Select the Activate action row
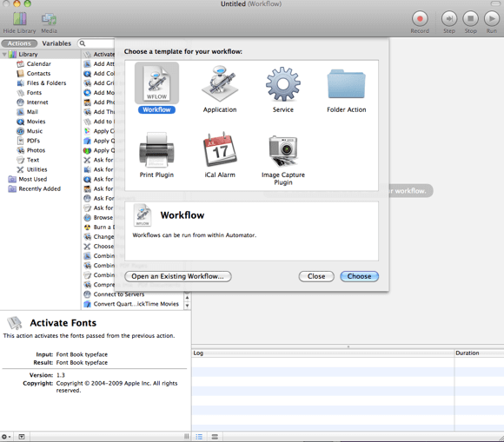The width and height of the screenshot is (504, 442). pyautogui.click(x=99, y=55)
